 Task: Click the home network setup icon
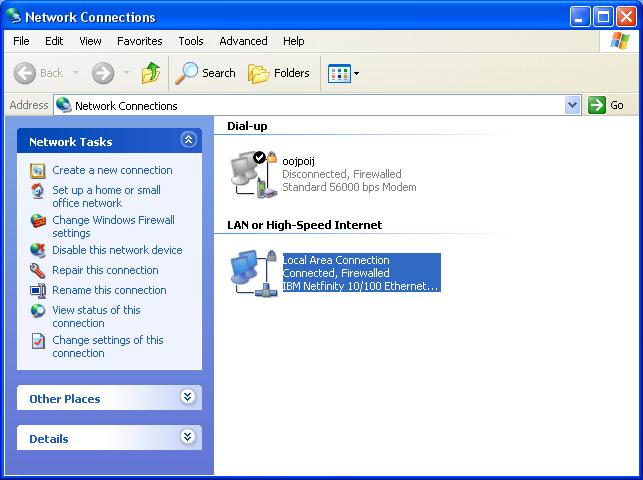(x=38, y=191)
